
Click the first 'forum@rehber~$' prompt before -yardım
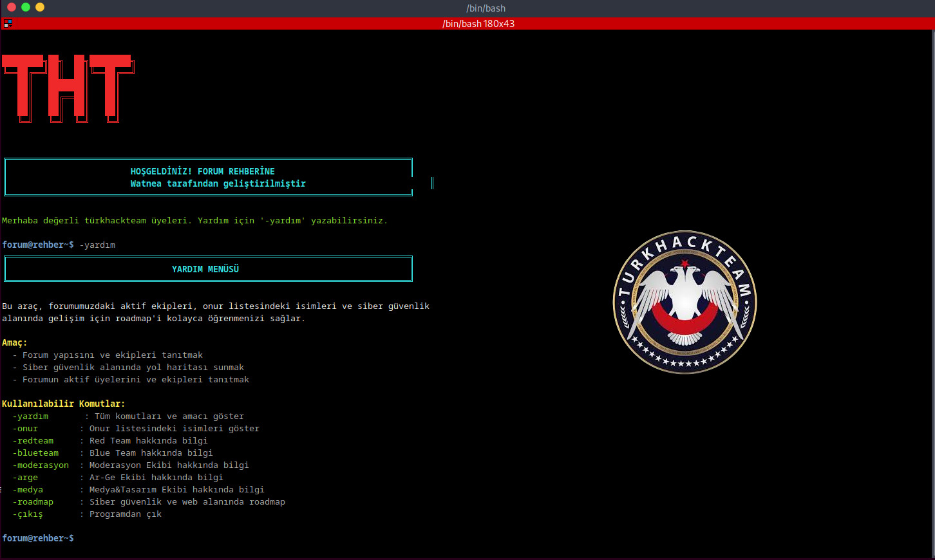pyautogui.click(x=38, y=245)
